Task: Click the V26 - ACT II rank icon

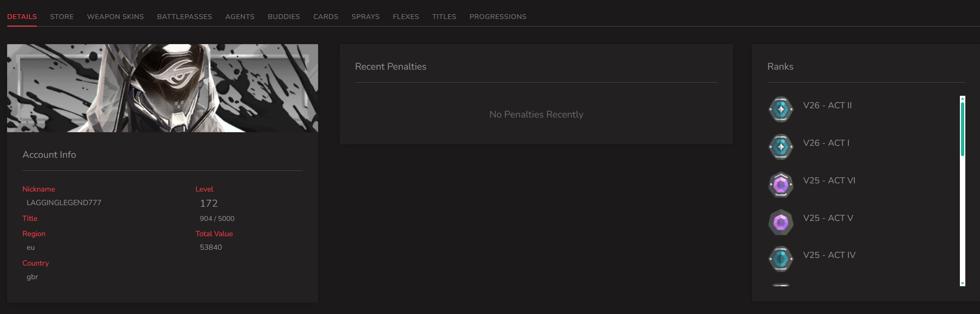Action: [x=781, y=109]
